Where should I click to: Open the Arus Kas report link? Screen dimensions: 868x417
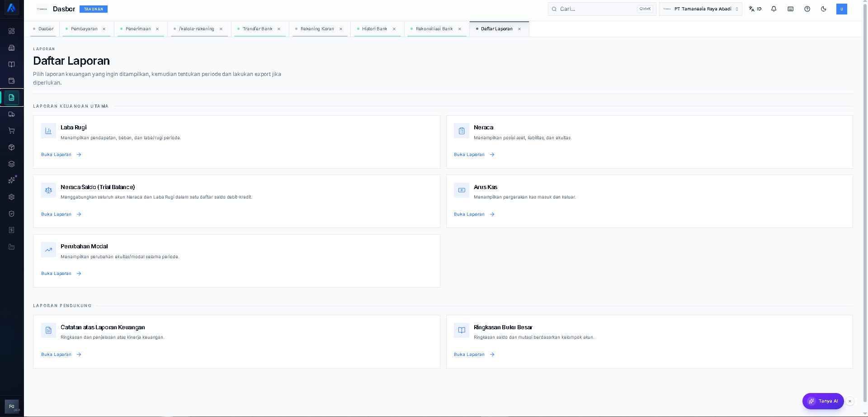[x=474, y=214]
